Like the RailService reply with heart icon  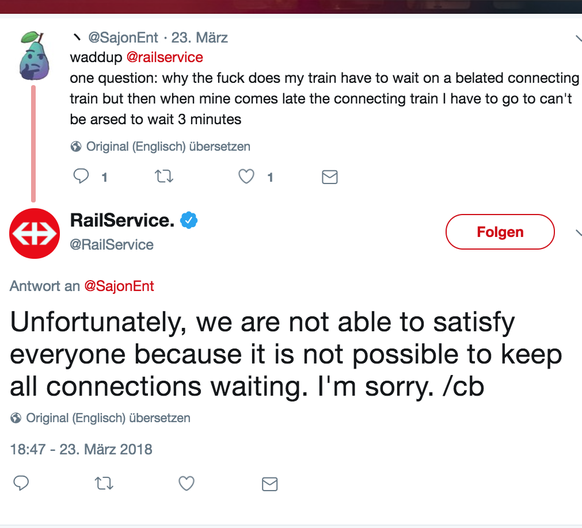[186, 483]
